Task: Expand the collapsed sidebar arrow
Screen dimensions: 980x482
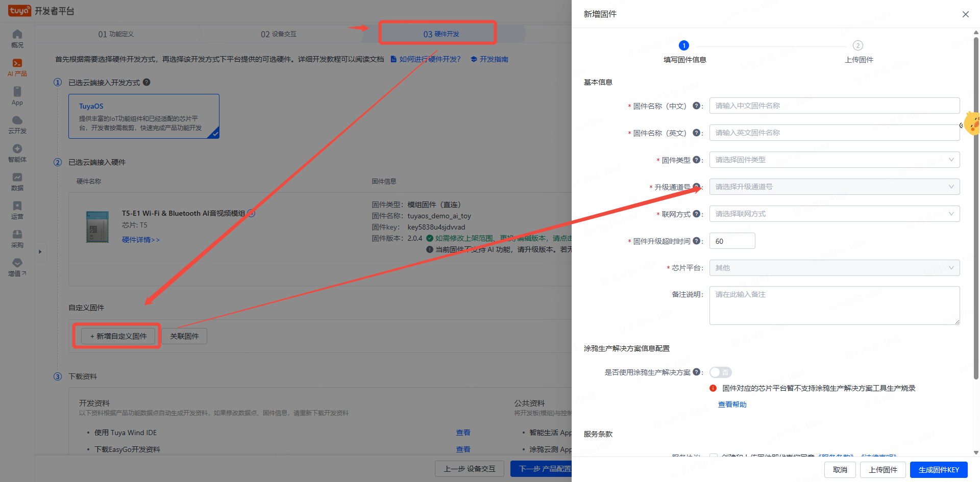Action: pyautogui.click(x=40, y=251)
